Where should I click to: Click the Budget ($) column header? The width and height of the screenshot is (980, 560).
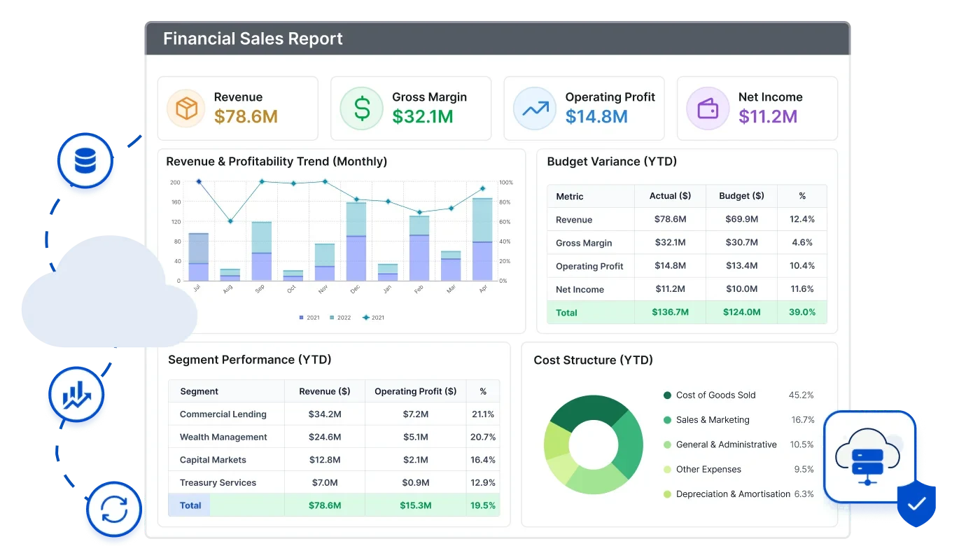click(741, 196)
